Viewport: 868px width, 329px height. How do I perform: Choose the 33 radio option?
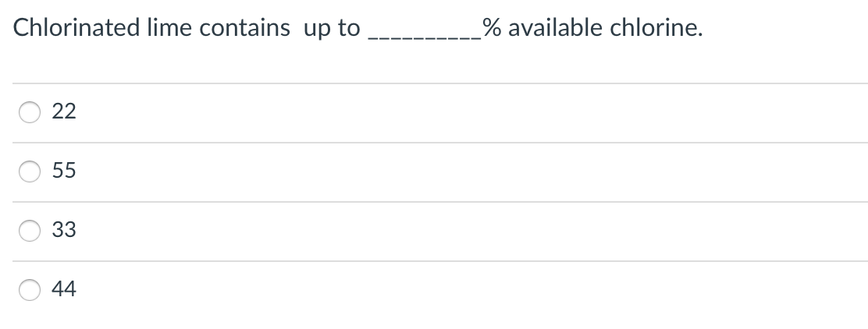click(30, 231)
